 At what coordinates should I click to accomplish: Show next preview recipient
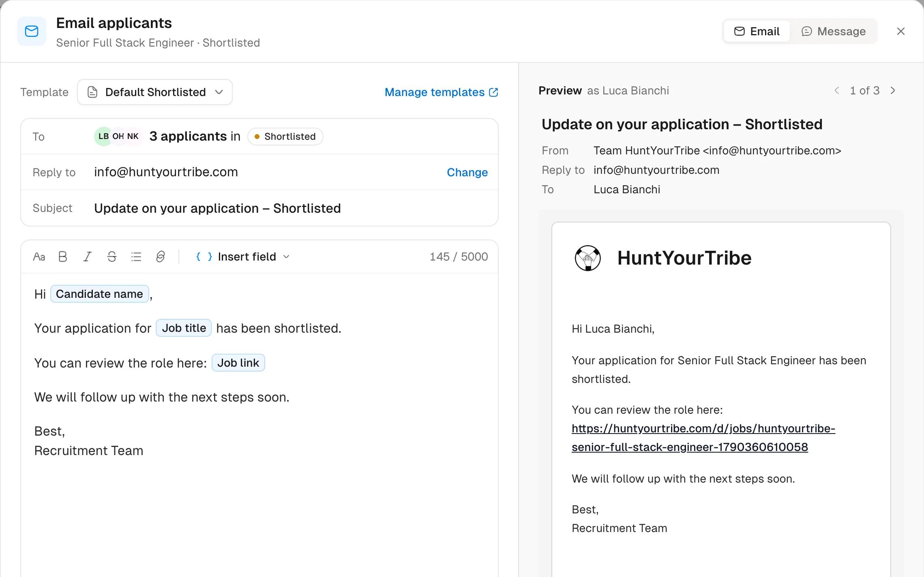point(893,91)
